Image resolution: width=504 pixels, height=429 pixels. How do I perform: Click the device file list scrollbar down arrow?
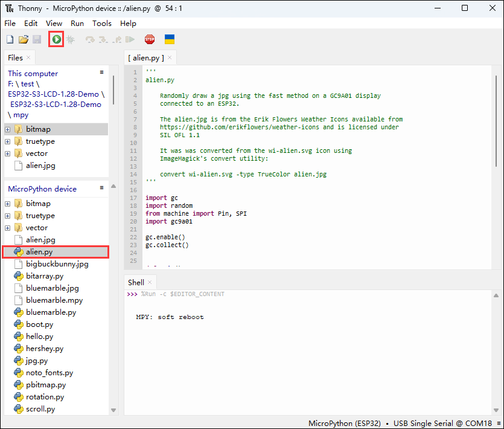113,410
